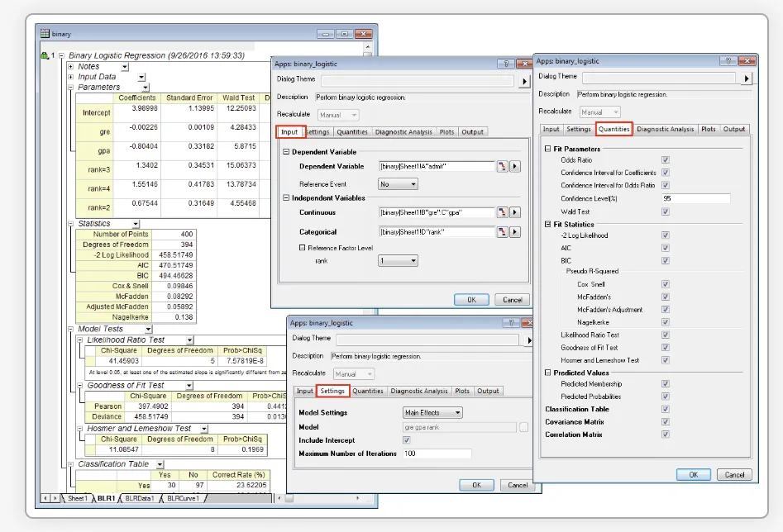Screen dimensions: 783x532
Task: Click Cancel in Input dialog
Action: [513, 300]
